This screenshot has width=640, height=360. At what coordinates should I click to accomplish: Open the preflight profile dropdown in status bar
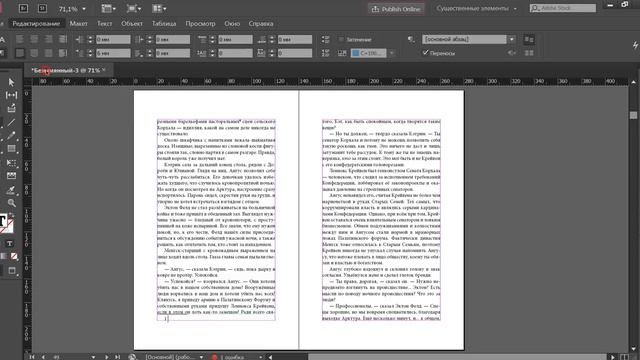click(x=201, y=357)
